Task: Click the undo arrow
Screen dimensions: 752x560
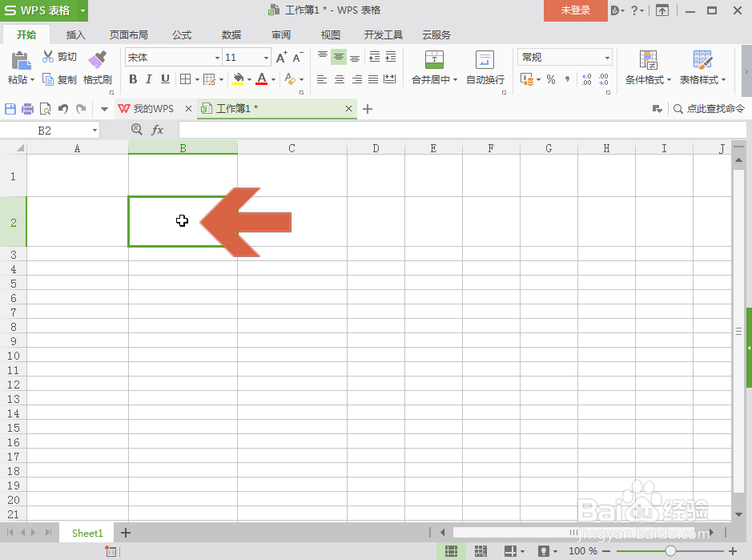Action: click(62, 109)
